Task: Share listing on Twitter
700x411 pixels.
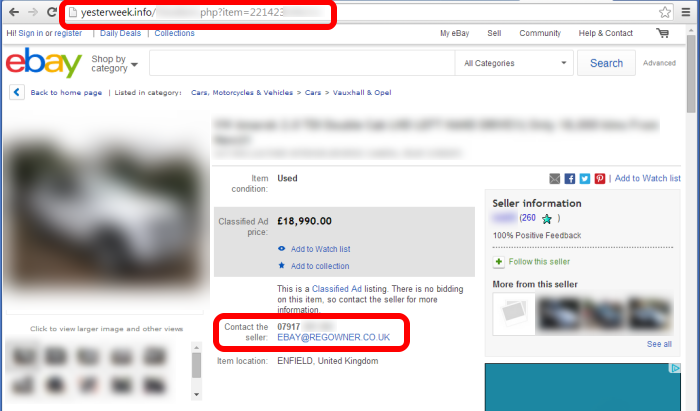Action: pos(584,179)
